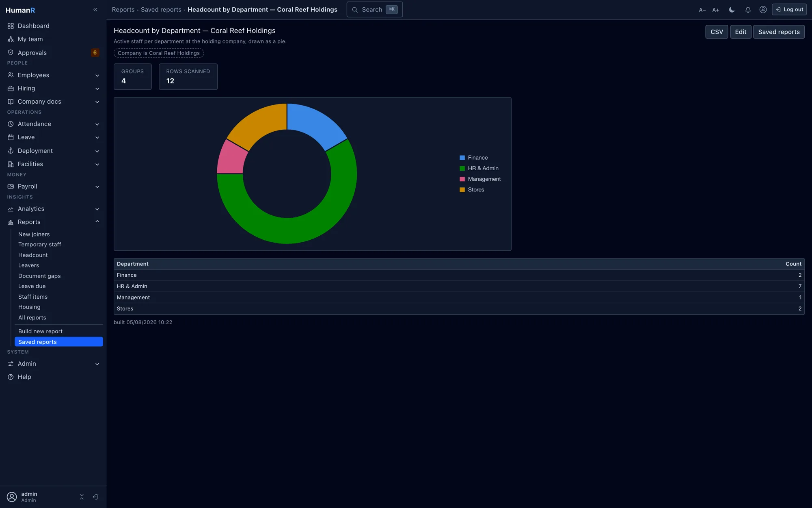This screenshot has width=812, height=508.
Task: Expand the Deployment section chevron
Action: 97,151
